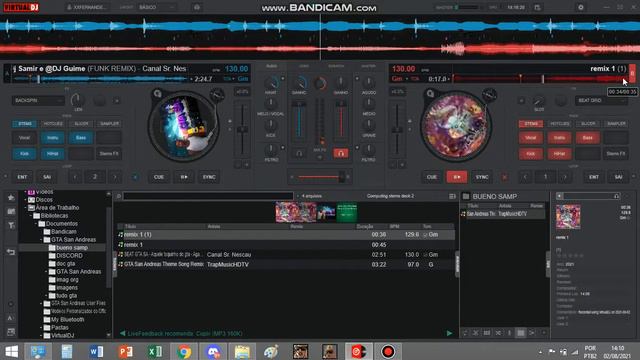Open VirtualDJ settings gear
This screenshot has width=640, height=360.
point(580,7)
